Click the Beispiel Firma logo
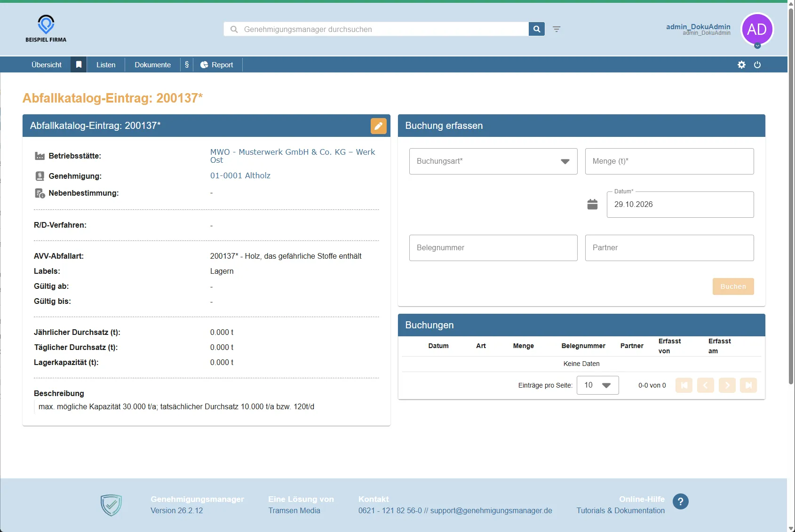Image resolution: width=795 pixels, height=532 pixels. pyautogui.click(x=46, y=29)
